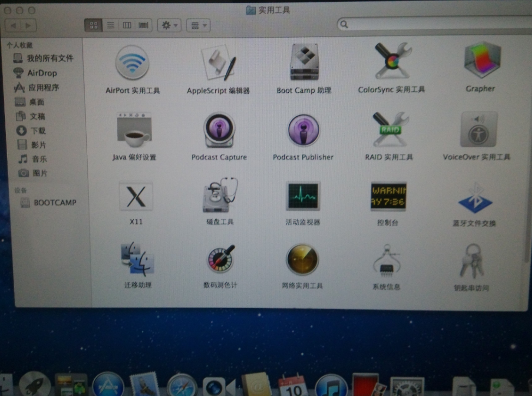The image size is (532, 396).
Task: Open 活动监视器 Activity Monitor icon
Action: point(303,196)
